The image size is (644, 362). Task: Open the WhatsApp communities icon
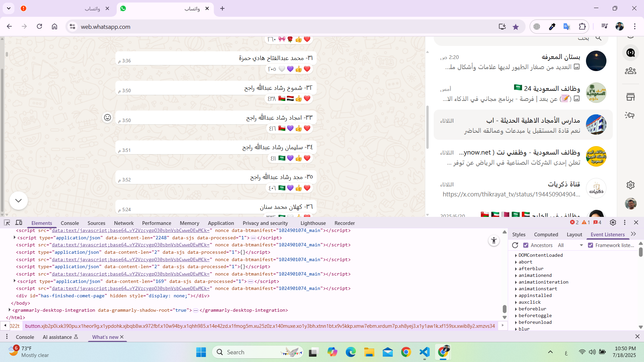pos(630,71)
